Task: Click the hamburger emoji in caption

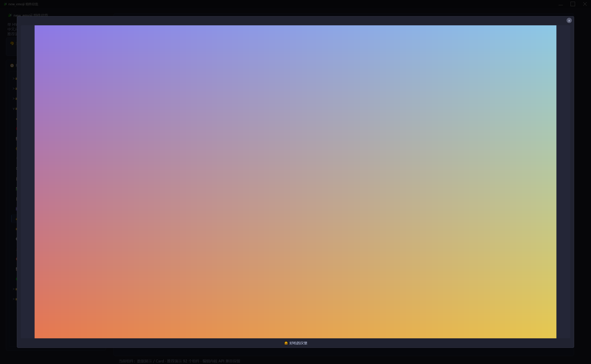Action: pos(286,343)
